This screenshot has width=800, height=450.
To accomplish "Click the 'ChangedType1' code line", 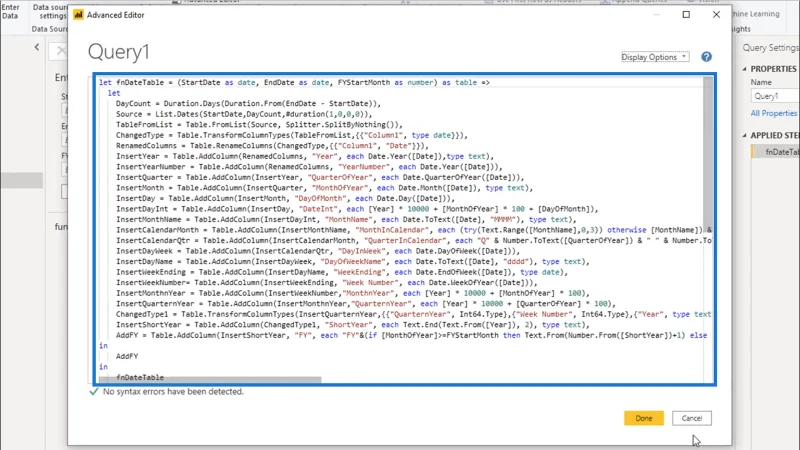I will tap(413, 314).
